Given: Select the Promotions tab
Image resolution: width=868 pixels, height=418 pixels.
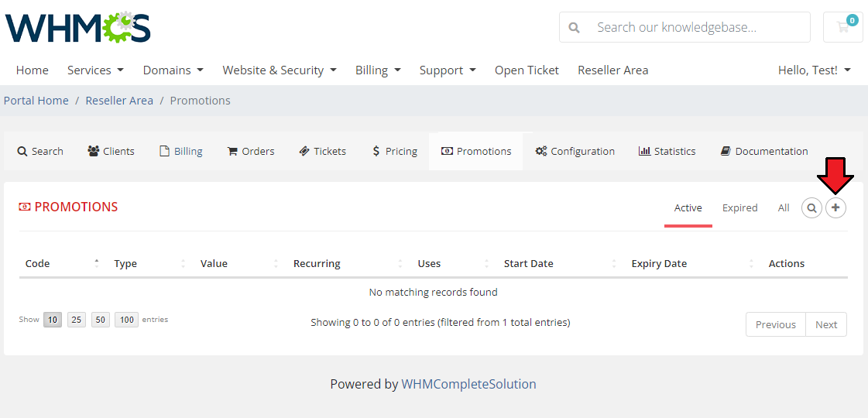Looking at the screenshot, I should point(476,151).
